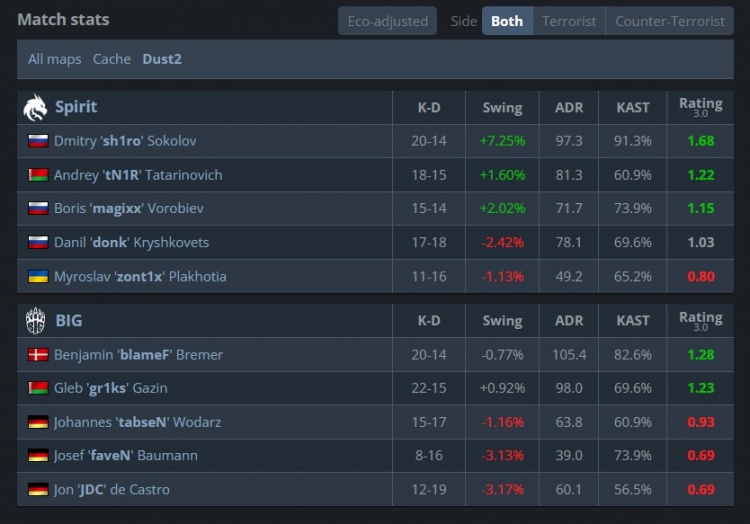Click the KAST column header in BIG table
Viewport: 750px width, 524px height.
tap(633, 321)
